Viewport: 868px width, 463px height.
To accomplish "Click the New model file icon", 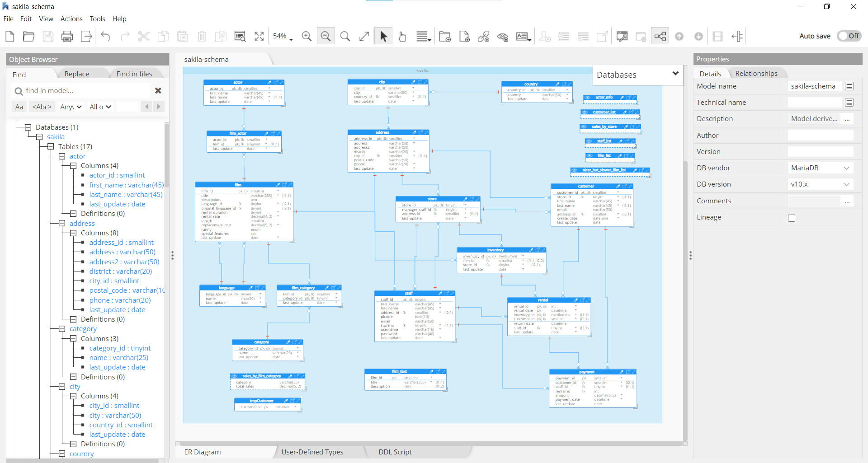I will tap(9, 36).
